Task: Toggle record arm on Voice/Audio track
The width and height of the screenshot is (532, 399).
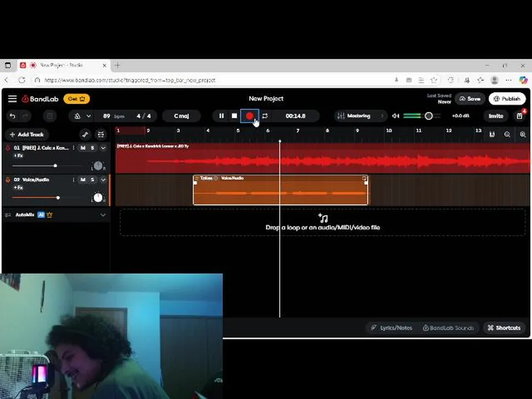Action: [8, 180]
